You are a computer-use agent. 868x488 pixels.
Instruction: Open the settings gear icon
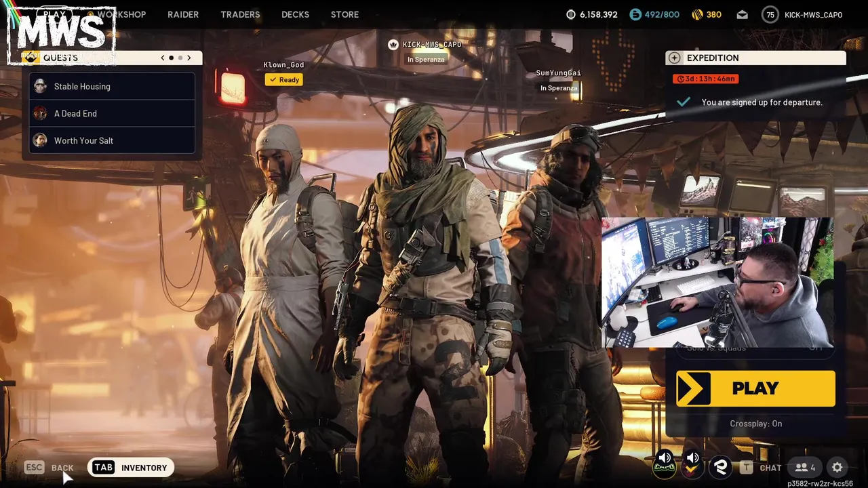(837, 467)
